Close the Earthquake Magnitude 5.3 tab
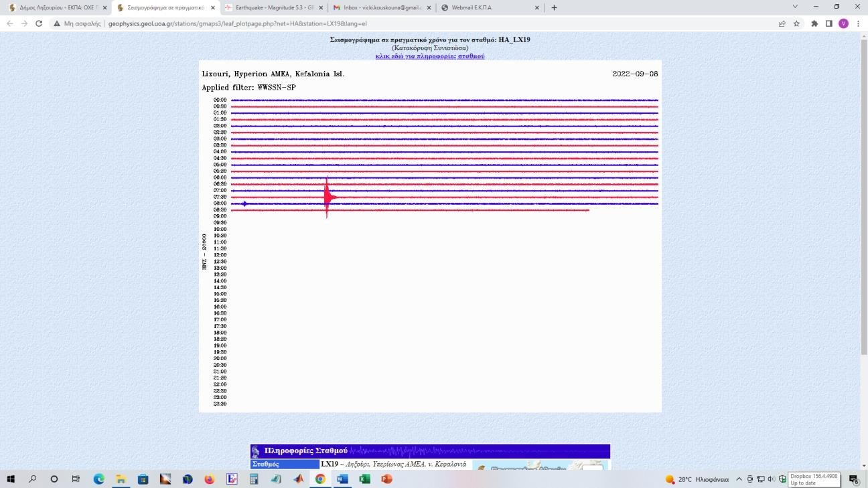 (x=321, y=7)
